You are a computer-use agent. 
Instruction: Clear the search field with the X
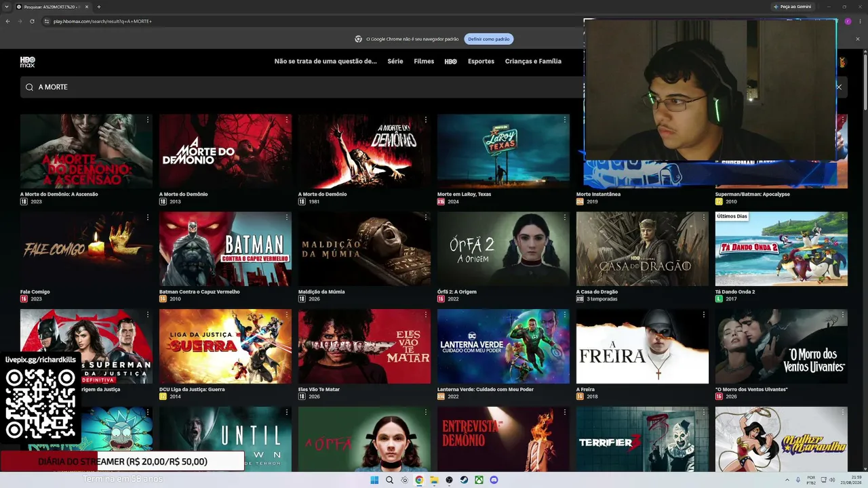pos(838,87)
